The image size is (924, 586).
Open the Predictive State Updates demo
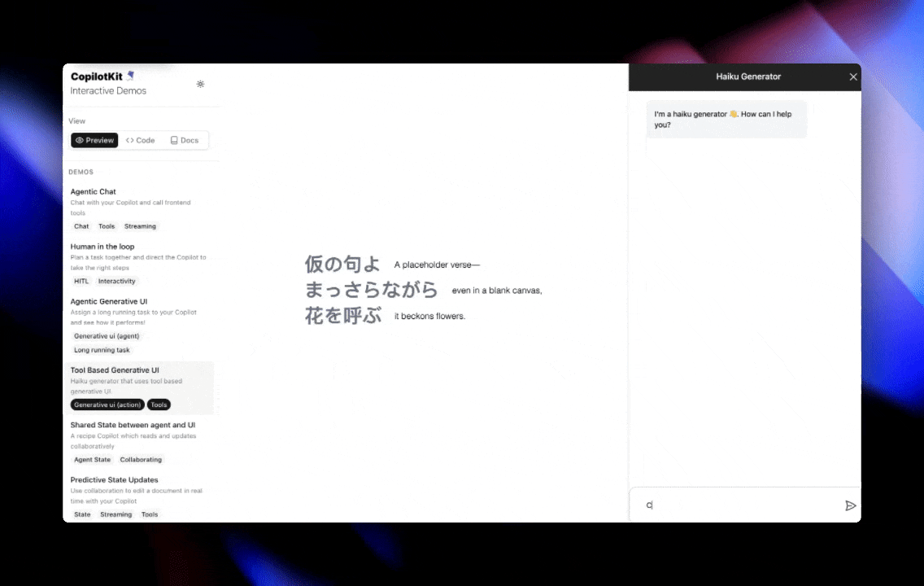pyautogui.click(x=114, y=479)
